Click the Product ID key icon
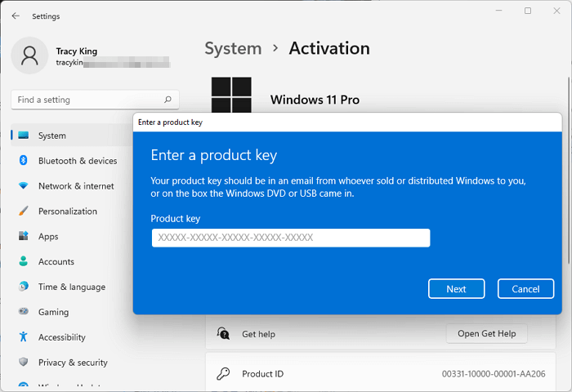The height and width of the screenshot is (392, 572). (x=223, y=374)
